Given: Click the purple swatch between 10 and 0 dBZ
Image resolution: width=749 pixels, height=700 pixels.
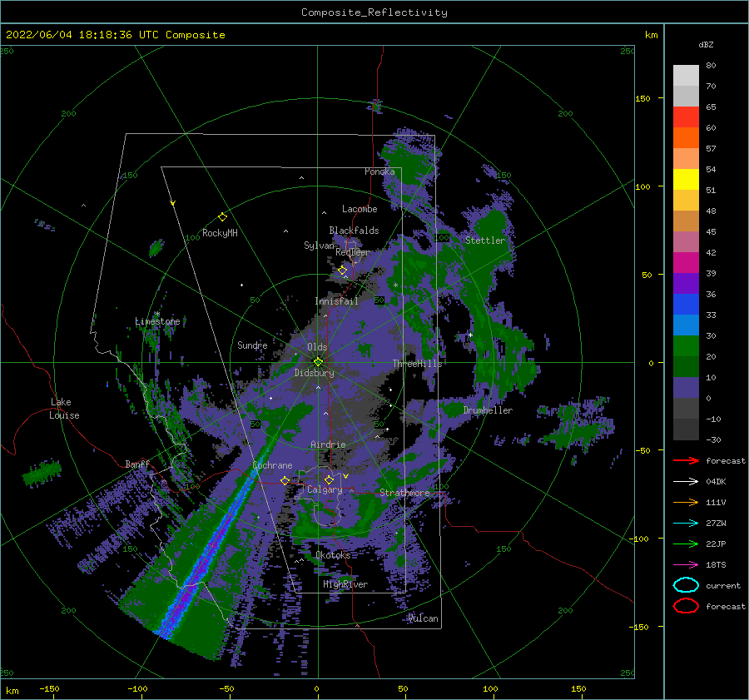Looking at the screenshot, I should tap(686, 388).
